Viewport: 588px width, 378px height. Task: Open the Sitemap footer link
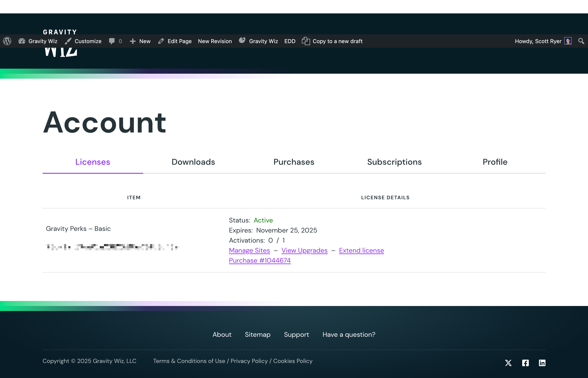click(258, 334)
